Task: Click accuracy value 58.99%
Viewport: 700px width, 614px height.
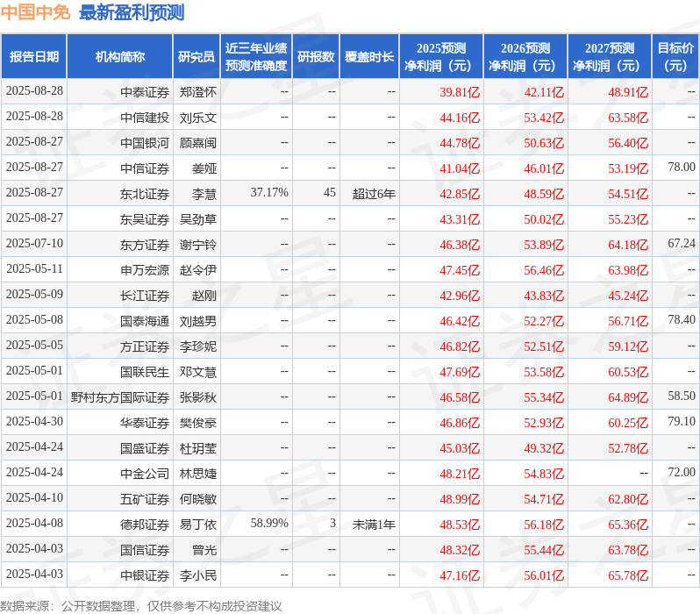Action: 269,524
